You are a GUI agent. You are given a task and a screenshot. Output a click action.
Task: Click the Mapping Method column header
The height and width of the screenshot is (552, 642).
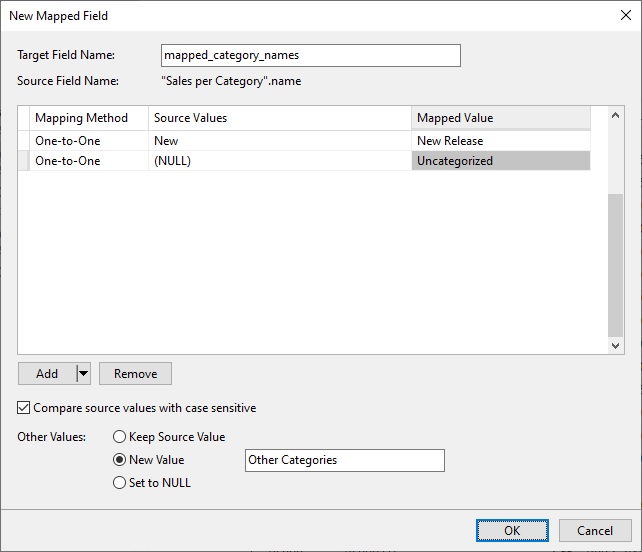tap(88, 118)
